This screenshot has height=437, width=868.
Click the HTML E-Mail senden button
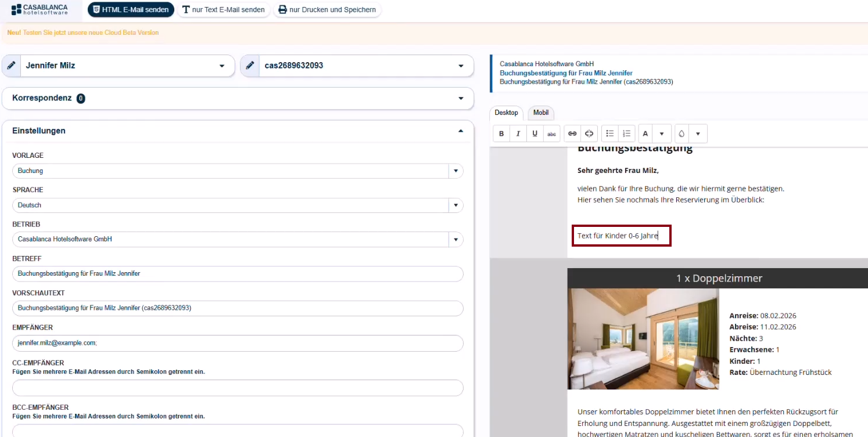[131, 9]
